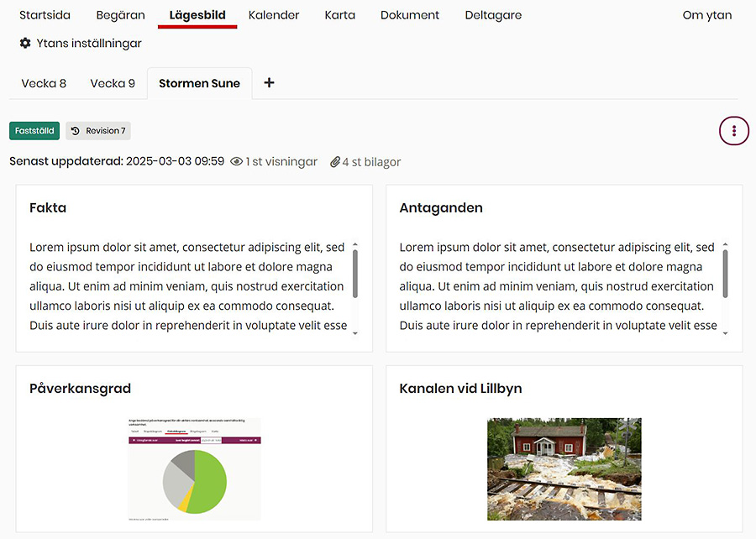Click the 4 st bilagor link
The height and width of the screenshot is (539, 756).
click(370, 161)
